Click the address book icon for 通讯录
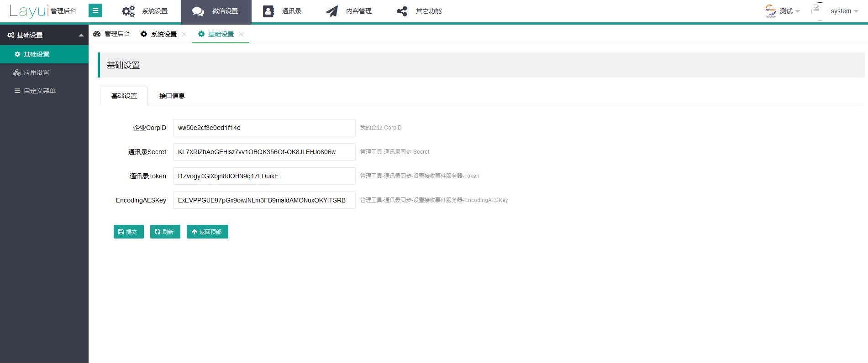This screenshot has height=363, width=868. pos(268,11)
